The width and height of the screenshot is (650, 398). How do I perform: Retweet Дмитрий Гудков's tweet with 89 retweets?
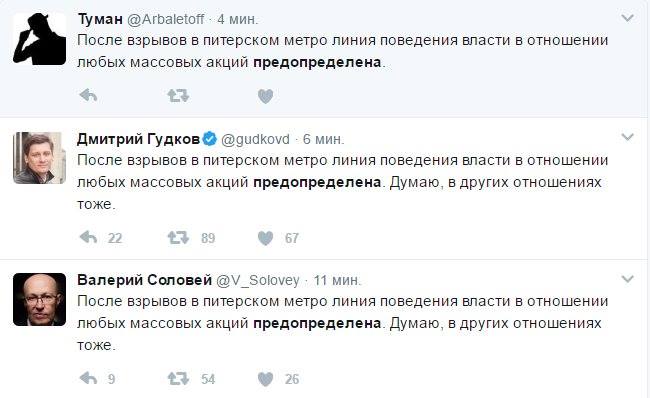(x=178, y=238)
